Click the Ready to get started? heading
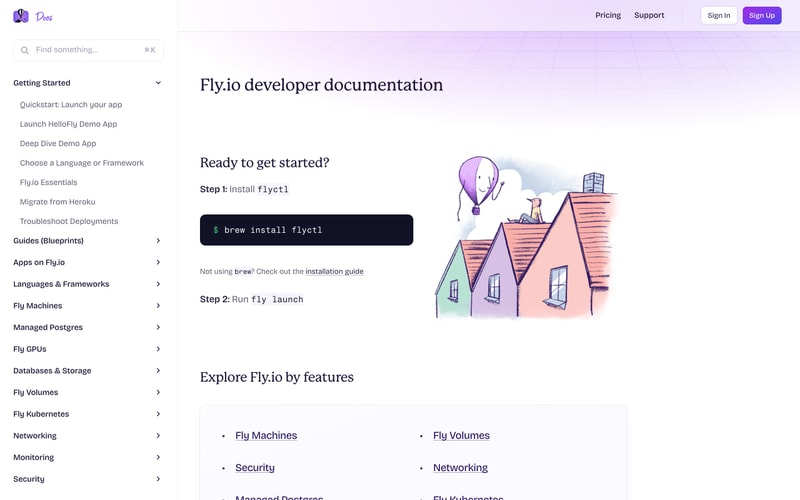 pyautogui.click(x=264, y=163)
